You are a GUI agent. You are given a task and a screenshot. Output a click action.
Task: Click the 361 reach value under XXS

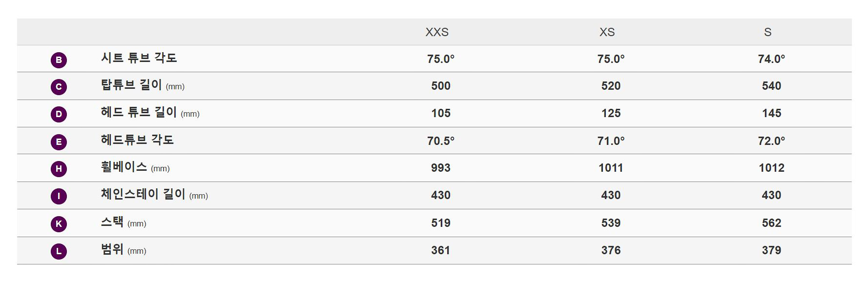point(440,250)
